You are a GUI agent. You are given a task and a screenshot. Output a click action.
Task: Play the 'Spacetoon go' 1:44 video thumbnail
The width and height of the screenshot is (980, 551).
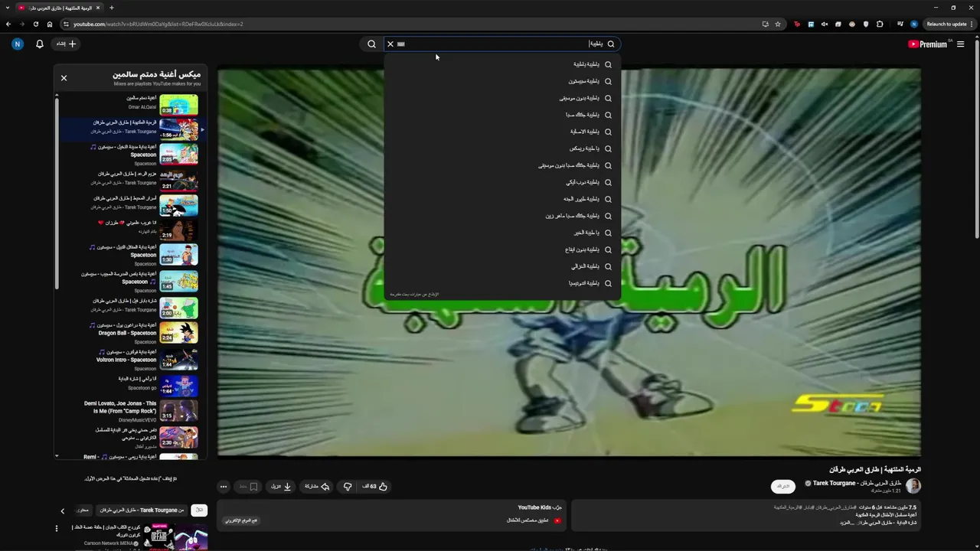[x=178, y=385]
